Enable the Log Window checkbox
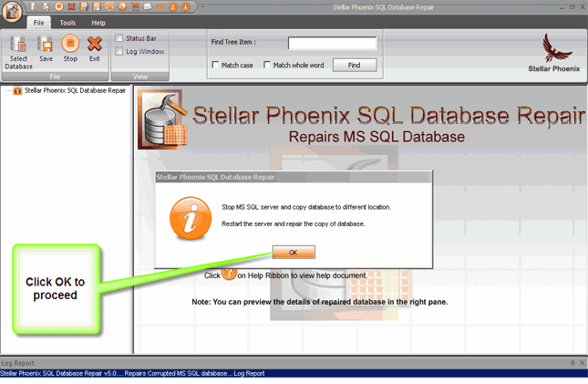The height and width of the screenshot is (384, 588). [x=119, y=51]
